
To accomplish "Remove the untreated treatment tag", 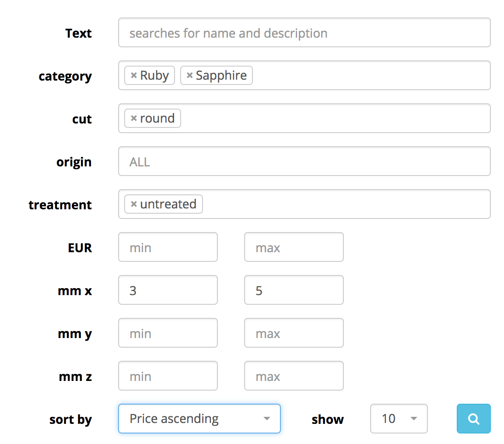I will (x=134, y=204).
